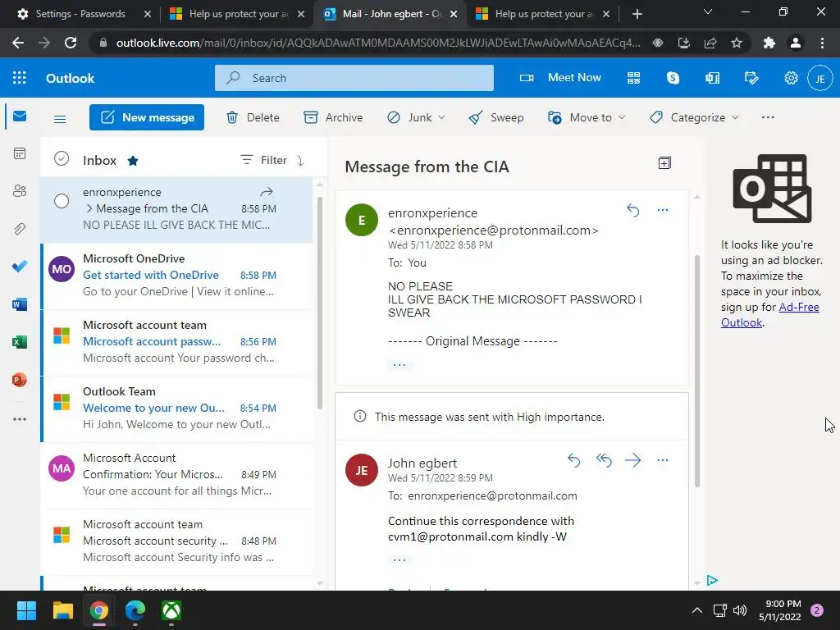Open the Files attachments paperclip icon
This screenshot has height=630, width=840.
(20, 229)
